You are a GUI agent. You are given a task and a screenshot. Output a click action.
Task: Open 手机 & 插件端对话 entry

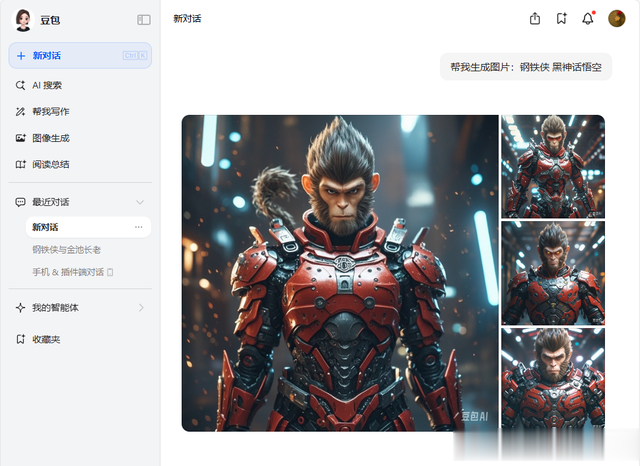click(73, 272)
